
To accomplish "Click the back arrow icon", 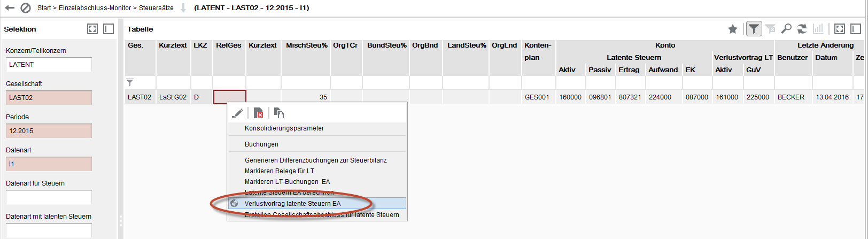I will point(10,8).
